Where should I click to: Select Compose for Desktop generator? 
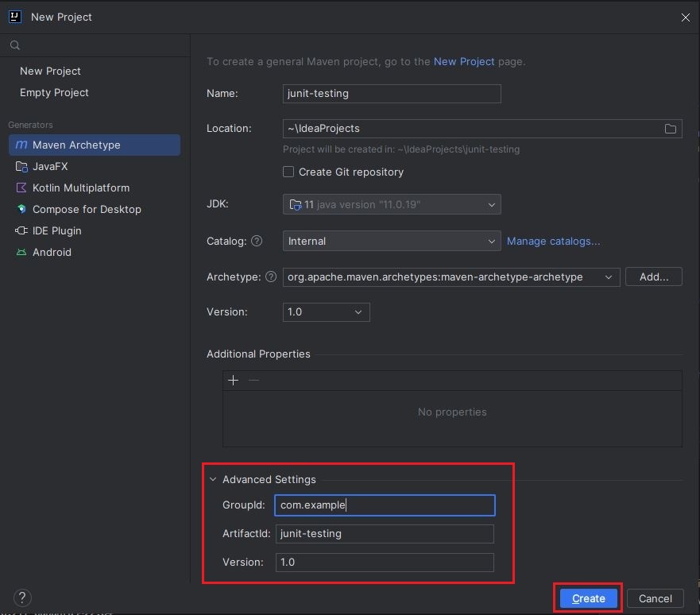(95, 209)
